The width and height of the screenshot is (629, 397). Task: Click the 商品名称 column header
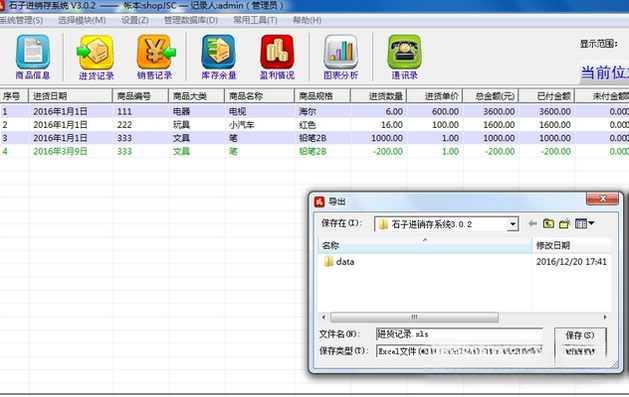click(x=260, y=96)
